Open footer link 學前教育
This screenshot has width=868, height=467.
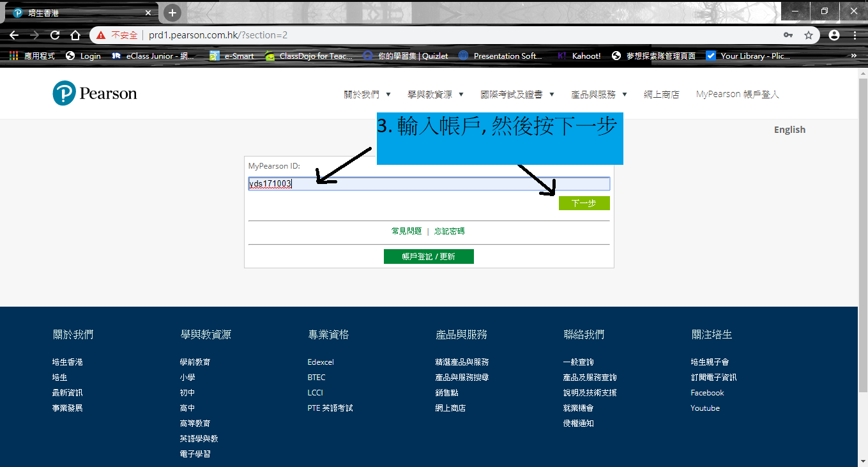(x=195, y=362)
